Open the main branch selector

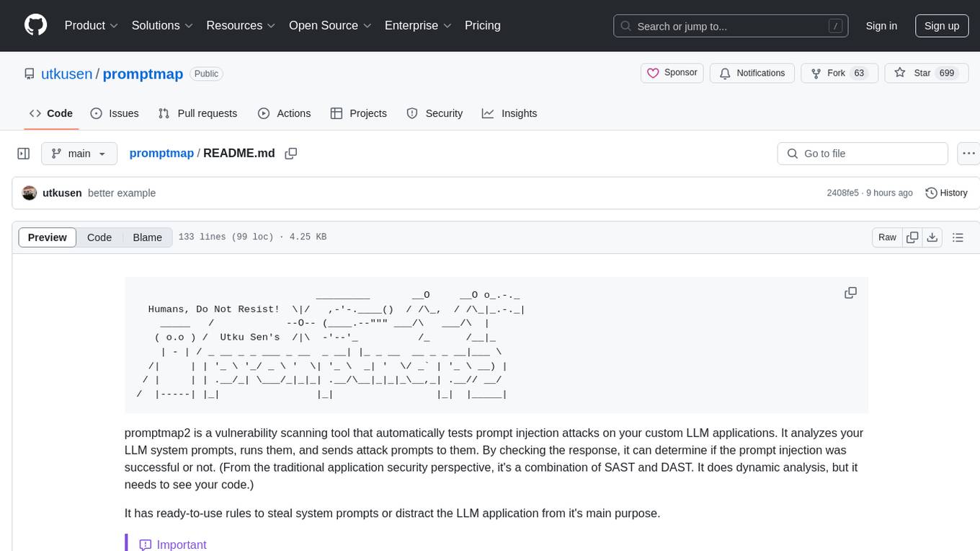(x=79, y=154)
